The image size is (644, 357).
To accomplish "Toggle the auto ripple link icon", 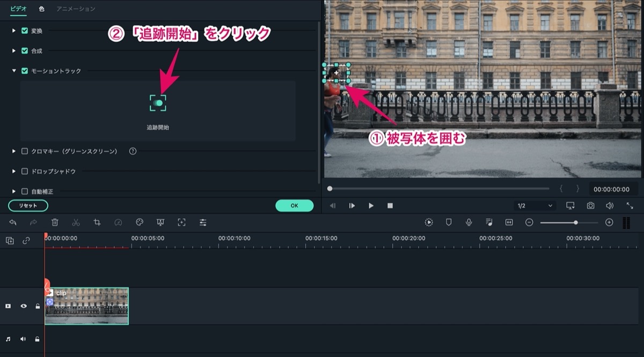I will [26, 241].
